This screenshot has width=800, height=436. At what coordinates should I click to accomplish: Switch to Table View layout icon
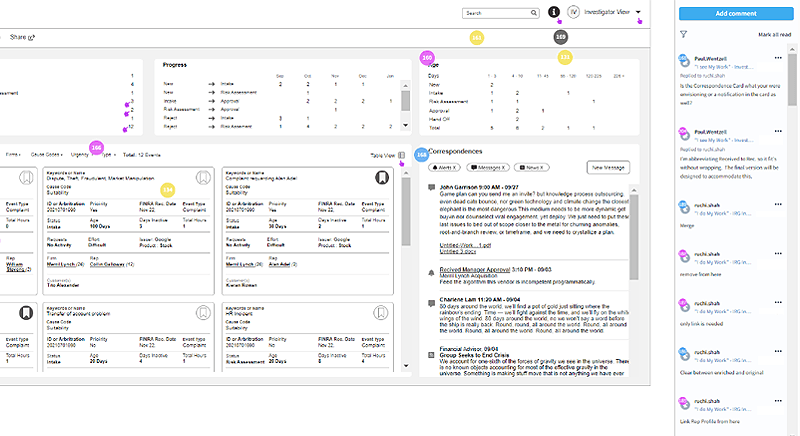click(x=402, y=155)
